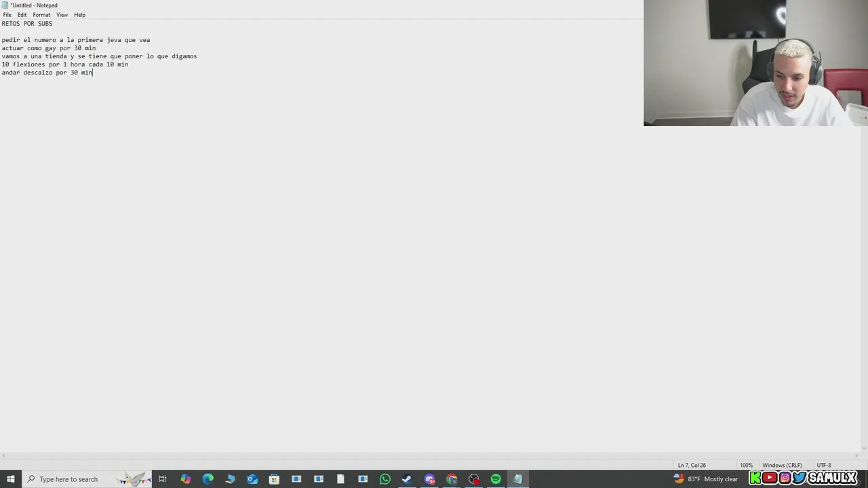This screenshot has height=488, width=868.
Task: Open Task View from the taskbar
Action: point(163,479)
